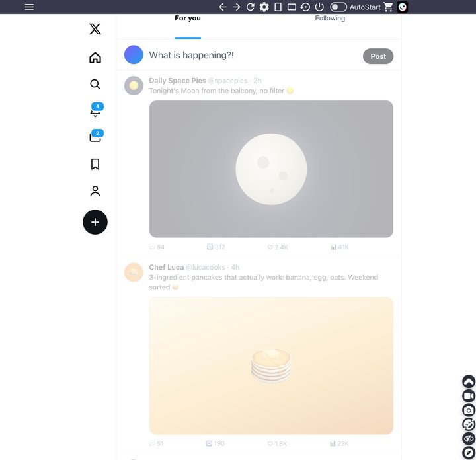Click your purple profile avatar
Viewport: 476px width, 460px height.
tap(134, 55)
